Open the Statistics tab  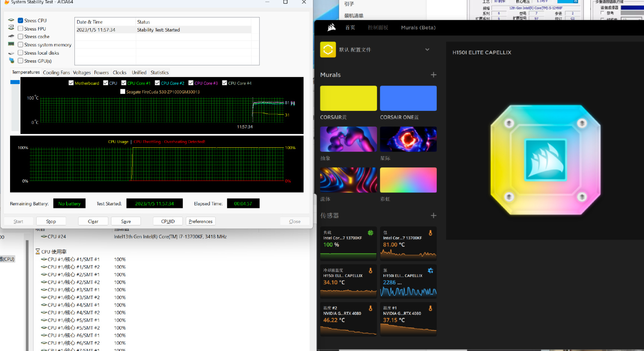[x=160, y=73]
